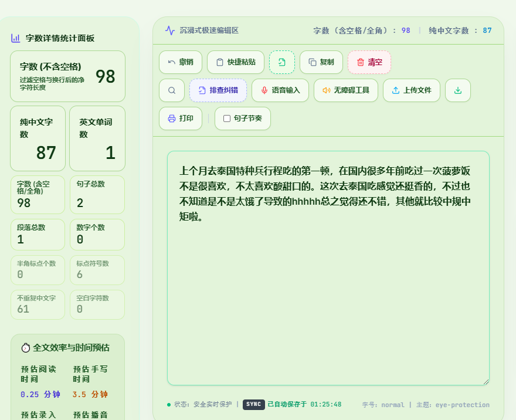This screenshot has width=516, height=420.
Task: Click the SYNC badge in the status bar
Action: point(254,405)
